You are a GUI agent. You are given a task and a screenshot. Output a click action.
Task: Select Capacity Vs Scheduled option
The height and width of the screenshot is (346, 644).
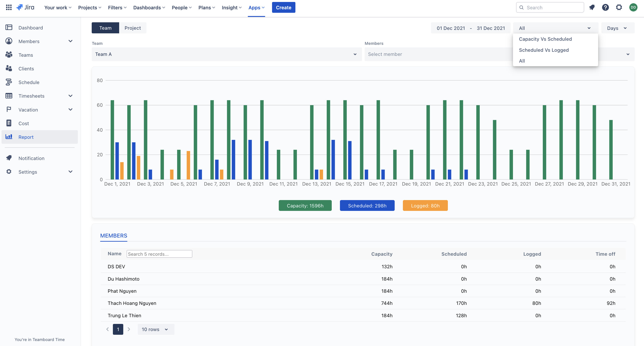pyautogui.click(x=545, y=39)
